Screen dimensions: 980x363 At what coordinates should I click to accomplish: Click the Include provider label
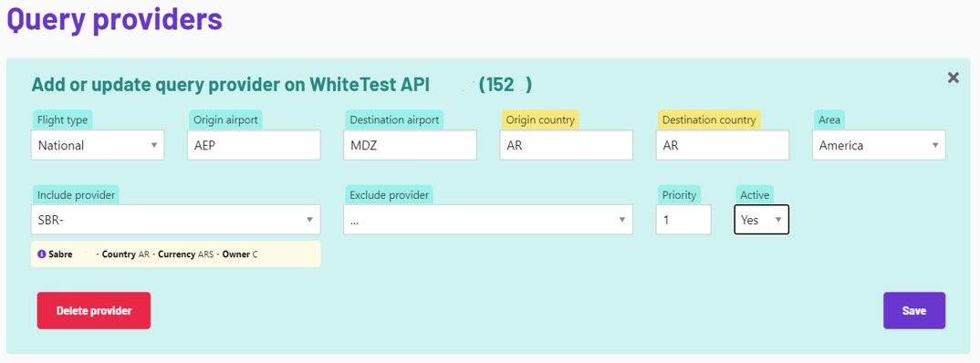[77, 195]
